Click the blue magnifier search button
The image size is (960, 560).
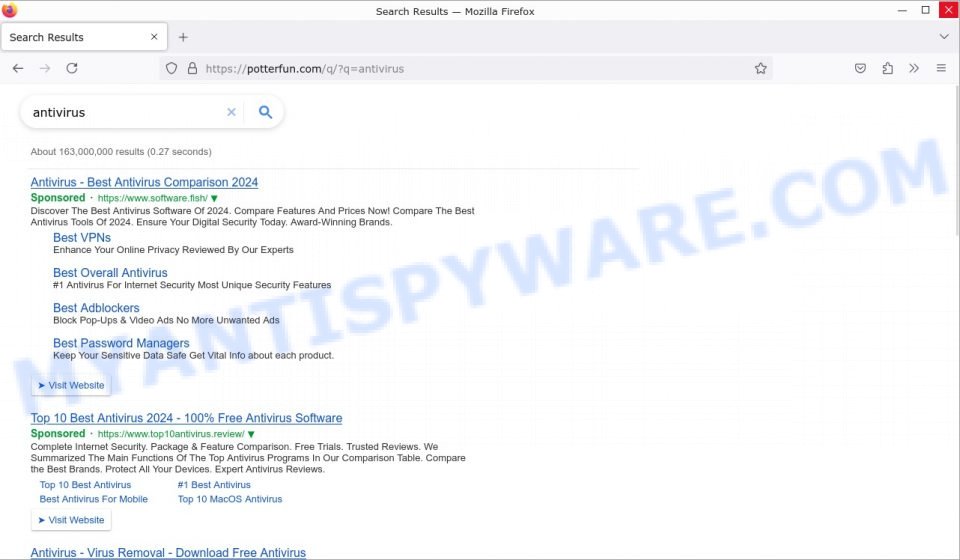click(x=265, y=112)
